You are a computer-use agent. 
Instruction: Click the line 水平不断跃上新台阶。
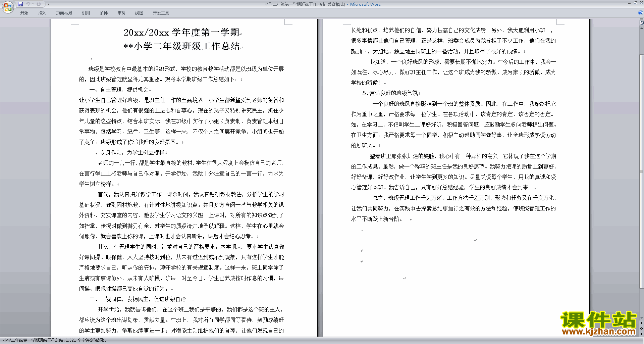click(x=377, y=219)
